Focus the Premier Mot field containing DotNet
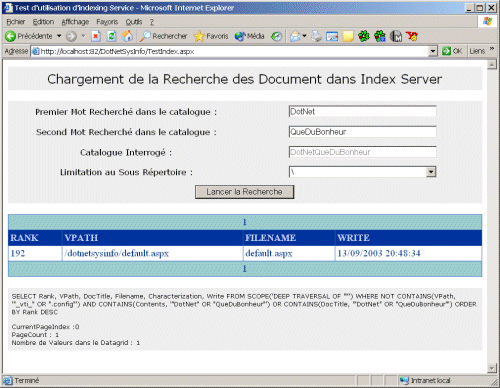Screen dimensions: 500x388 point(362,111)
